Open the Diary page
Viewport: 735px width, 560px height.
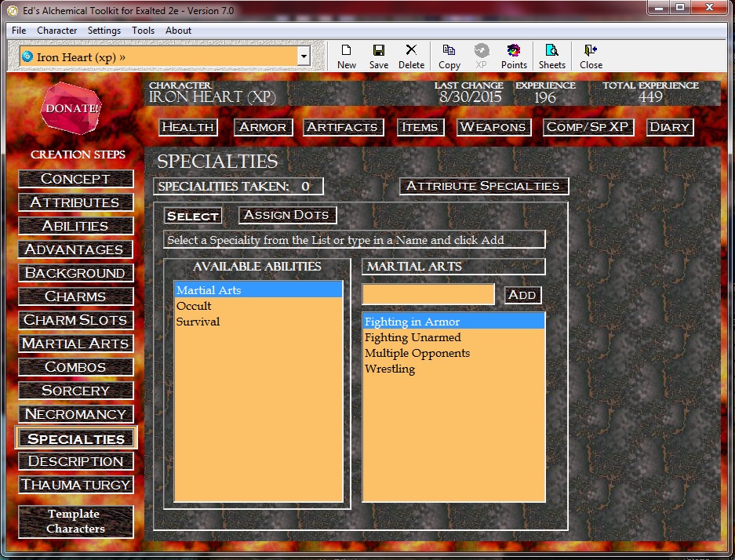(670, 127)
